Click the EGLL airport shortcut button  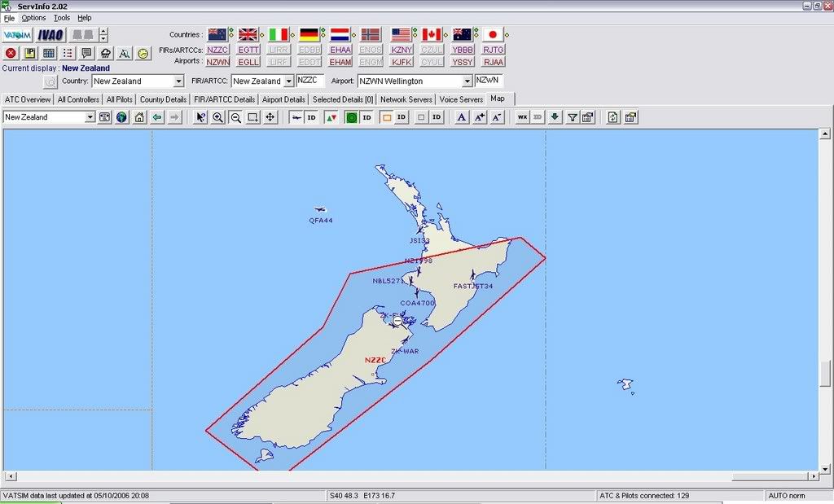click(x=248, y=62)
